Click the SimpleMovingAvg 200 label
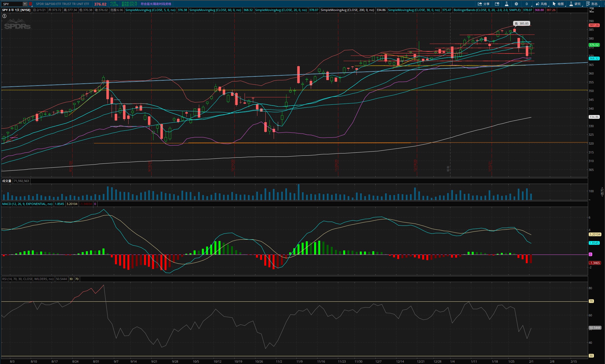 347,10
